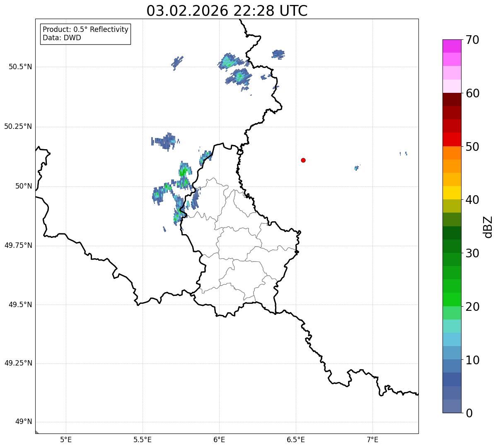Click the colorbar tick value 0
This screenshot has height=448, width=498.
click(x=469, y=413)
